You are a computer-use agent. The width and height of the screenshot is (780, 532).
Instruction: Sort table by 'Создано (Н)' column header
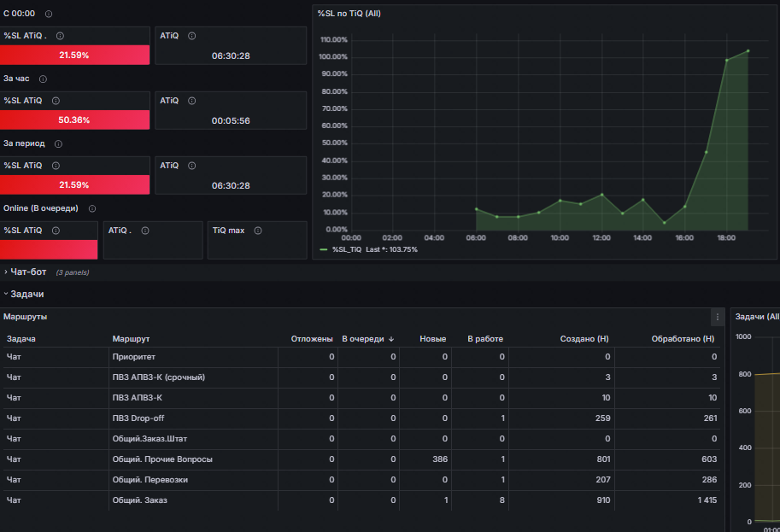click(x=584, y=339)
